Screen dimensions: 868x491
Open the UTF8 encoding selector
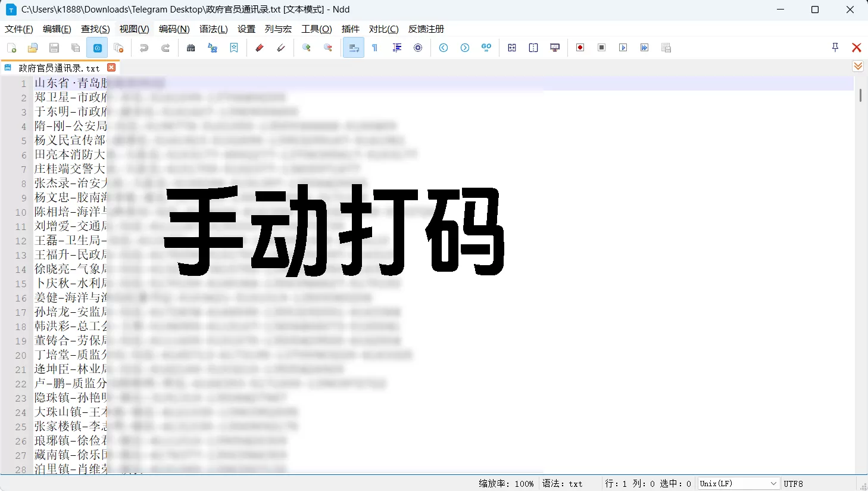click(794, 483)
